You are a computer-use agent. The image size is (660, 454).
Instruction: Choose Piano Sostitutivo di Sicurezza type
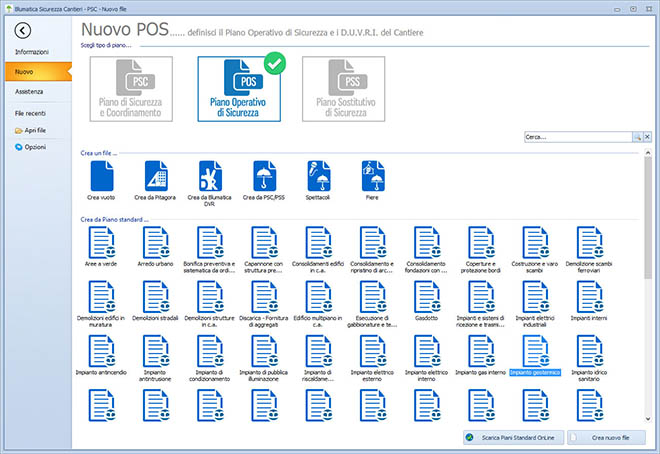tap(344, 88)
